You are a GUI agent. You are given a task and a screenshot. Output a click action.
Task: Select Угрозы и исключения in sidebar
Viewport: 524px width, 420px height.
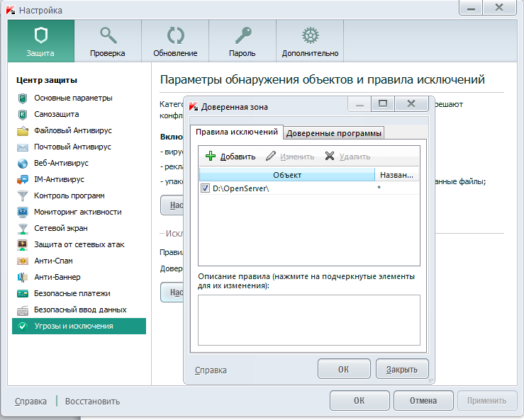pos(79,327)
